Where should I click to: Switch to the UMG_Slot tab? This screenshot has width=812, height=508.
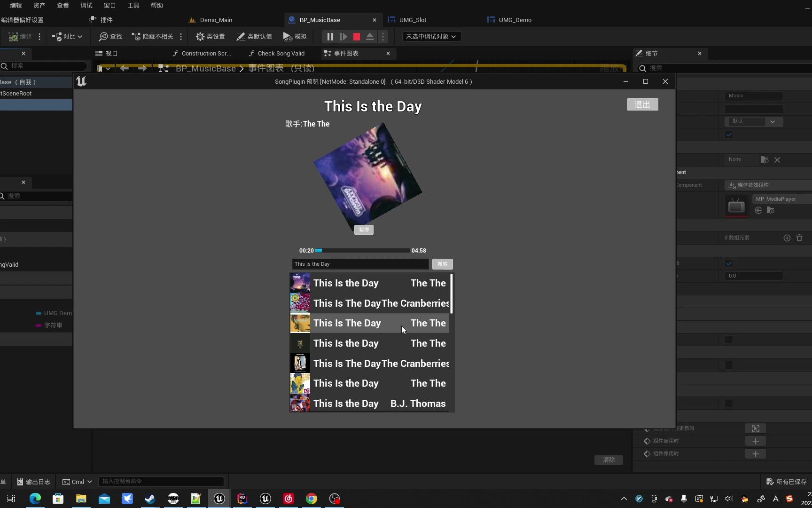click(x=413, y=20)
